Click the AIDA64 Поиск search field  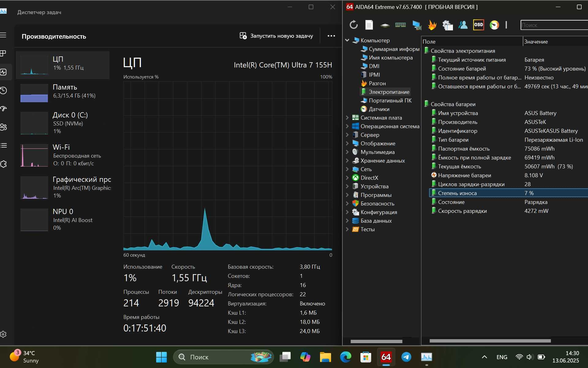(x=554, y=25)
